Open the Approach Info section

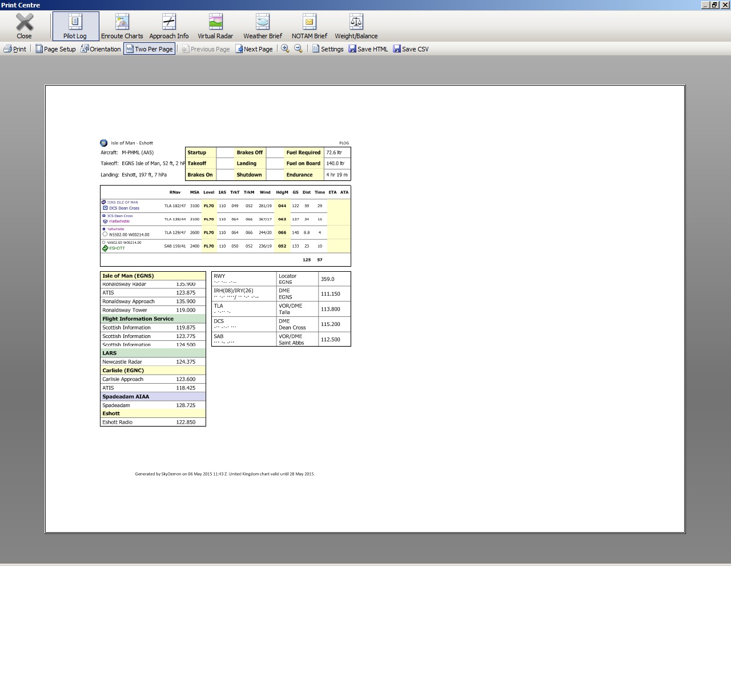click(168, 26)
